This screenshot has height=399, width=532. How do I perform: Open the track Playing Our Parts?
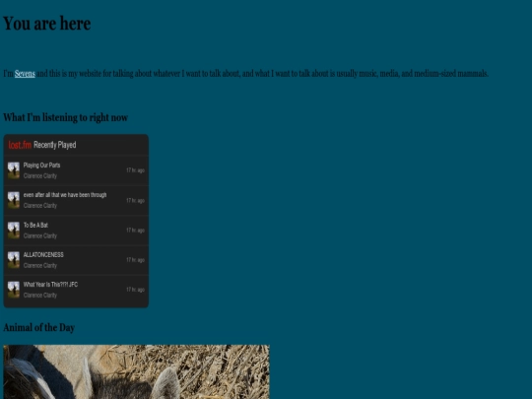pyautogui.click(x=41, y=166)
